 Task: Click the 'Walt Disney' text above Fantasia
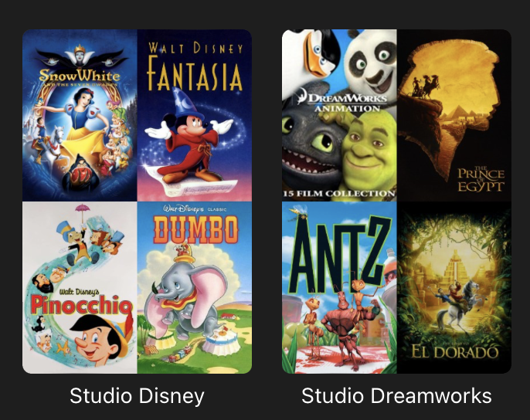(x=195, y=48)
